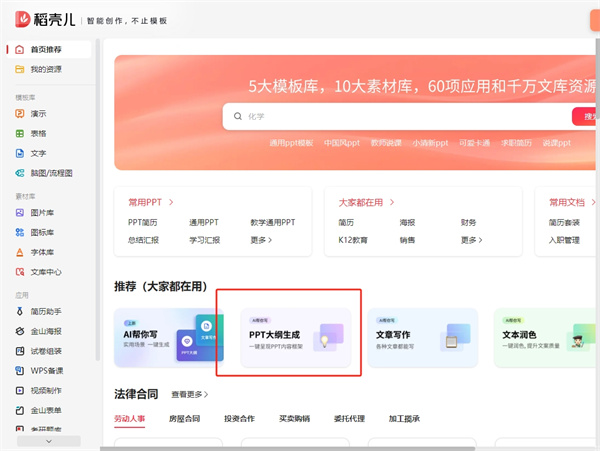Viewport: 600px width, 451px height.
Task: Switch to 买卖购销 tab
Action: 294,419
